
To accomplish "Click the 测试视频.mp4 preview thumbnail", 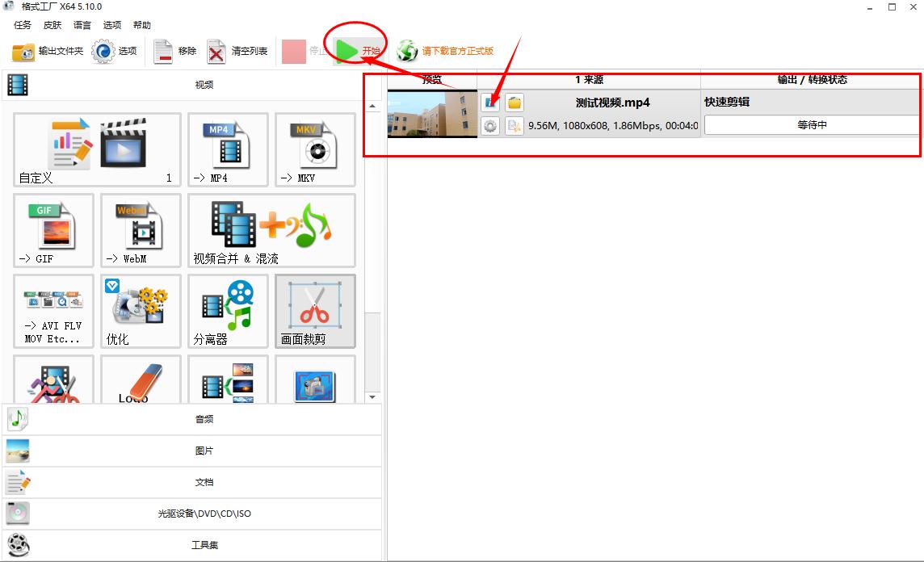I will tap(432, 114).
